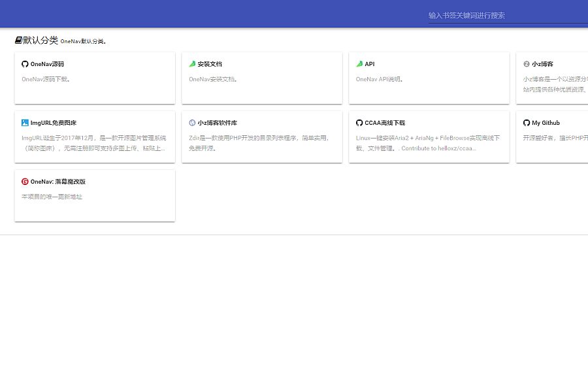Click the GitHub icon beside CCAA离线下载

click(359, 123)
